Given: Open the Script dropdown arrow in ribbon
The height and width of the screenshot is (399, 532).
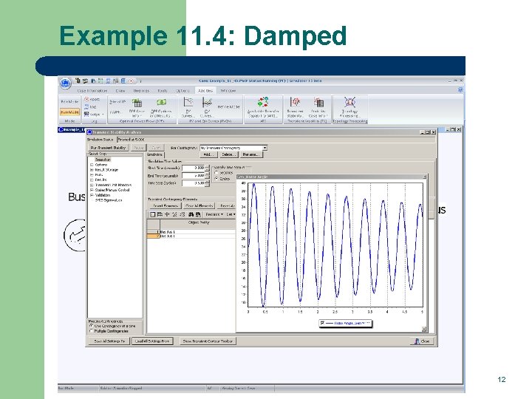Looking at the screenshot, I should [103, 115].
